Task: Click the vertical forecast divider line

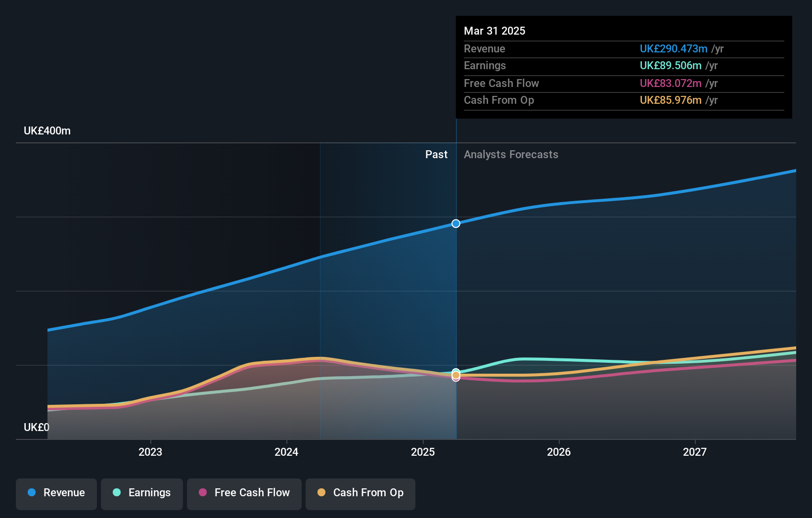Action: [456, 297]
